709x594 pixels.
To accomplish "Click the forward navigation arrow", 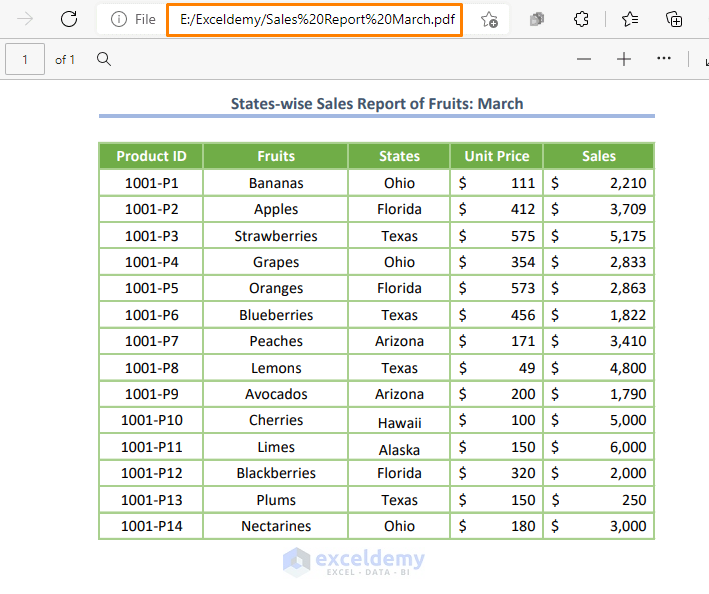I will pos(26,19).
